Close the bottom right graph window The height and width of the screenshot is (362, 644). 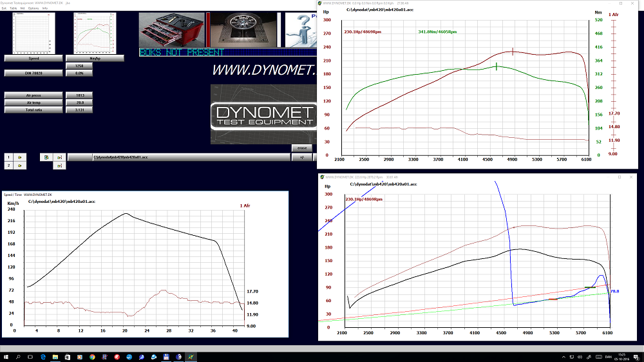point(631,177)
